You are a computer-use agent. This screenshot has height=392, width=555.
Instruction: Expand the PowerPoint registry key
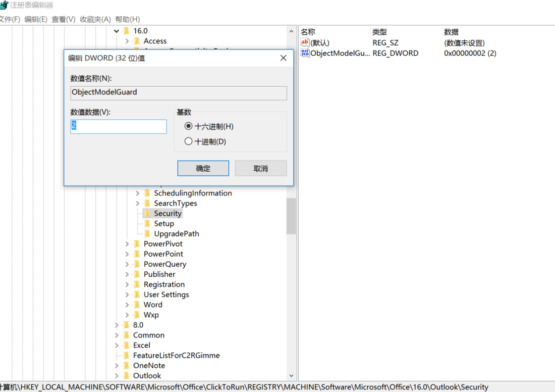pos(127,254)
